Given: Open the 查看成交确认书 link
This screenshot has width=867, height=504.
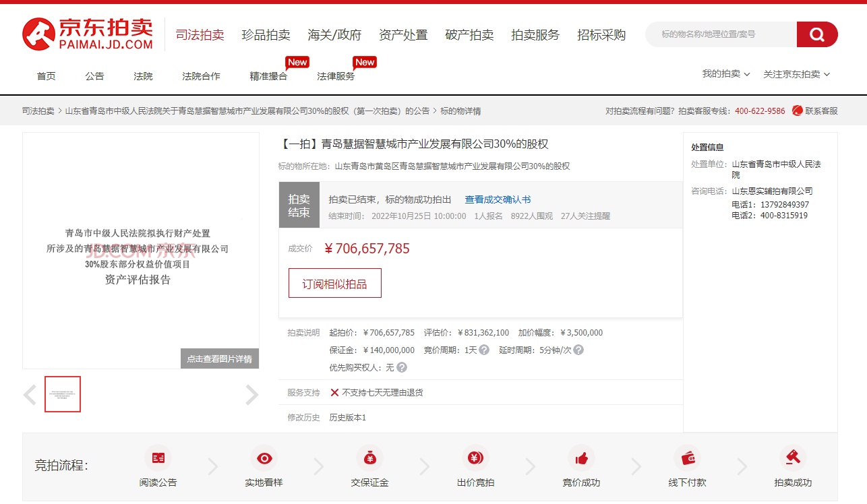Looking at the screenshot, I should 498,199.
